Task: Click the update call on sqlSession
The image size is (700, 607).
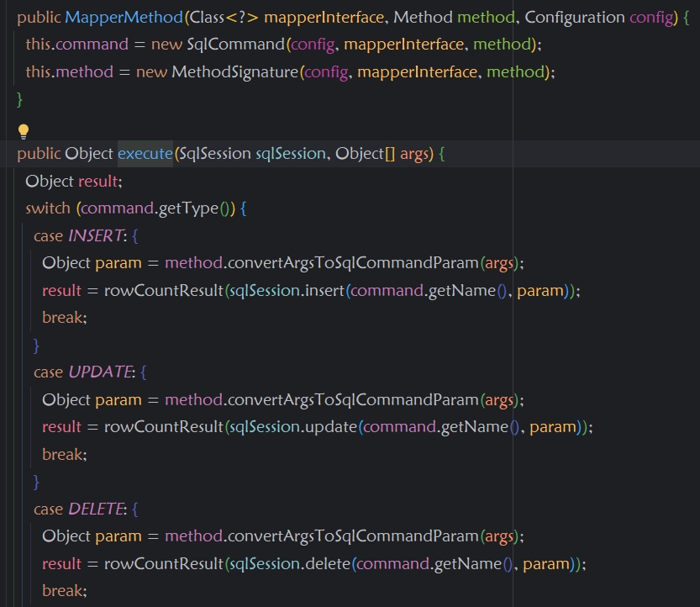Action: (329, 427)
